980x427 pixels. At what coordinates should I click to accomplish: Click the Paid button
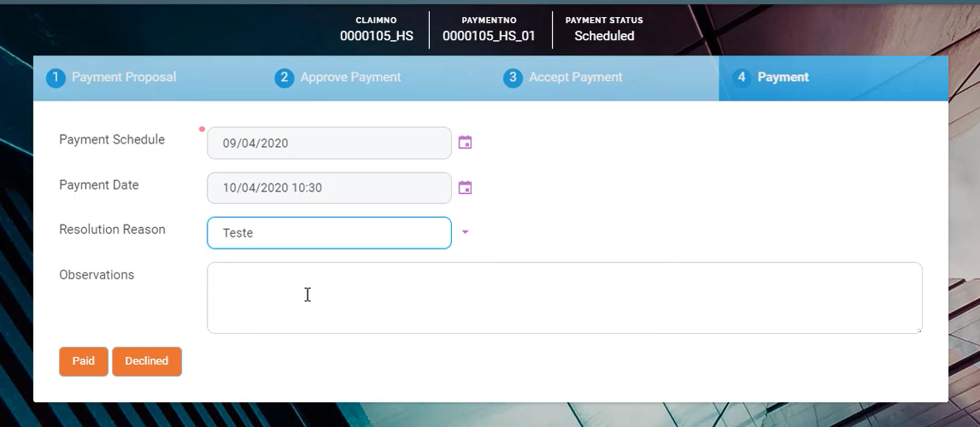[x=84, y=361]
